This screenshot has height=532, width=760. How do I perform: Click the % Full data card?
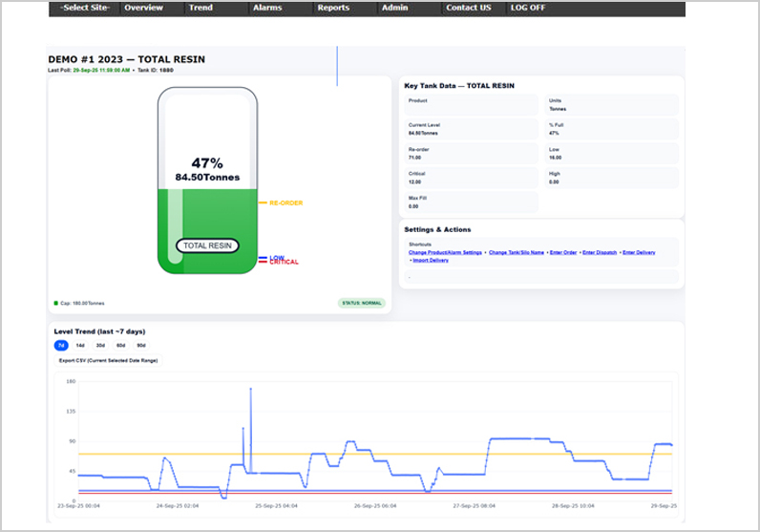(612, 129)
